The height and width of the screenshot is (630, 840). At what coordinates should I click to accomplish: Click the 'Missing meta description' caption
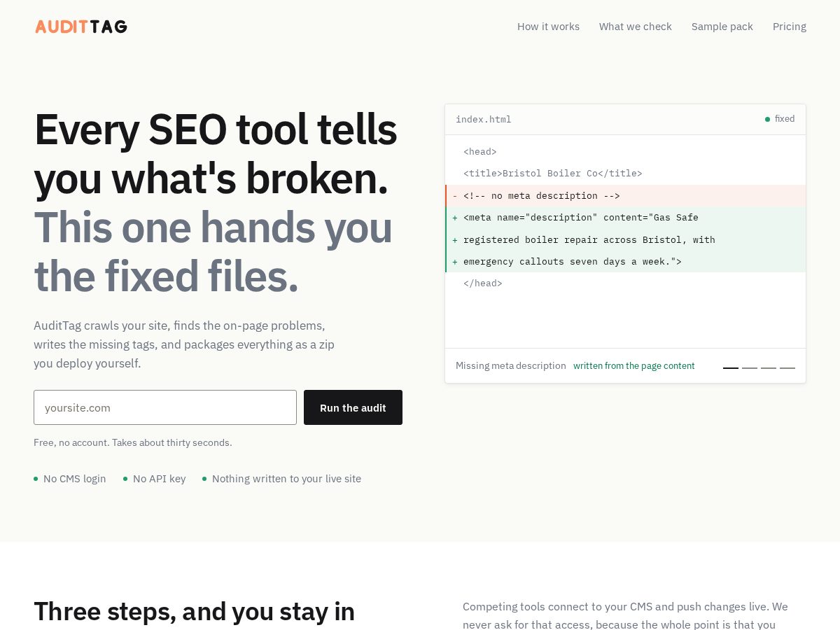(x=511, y=365)
